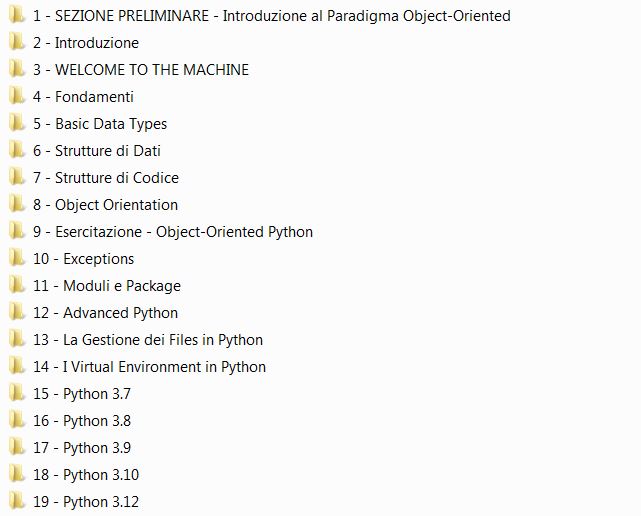
Task: Click the folder icon for 2 - Introduzione
Action: click(16, 42)
